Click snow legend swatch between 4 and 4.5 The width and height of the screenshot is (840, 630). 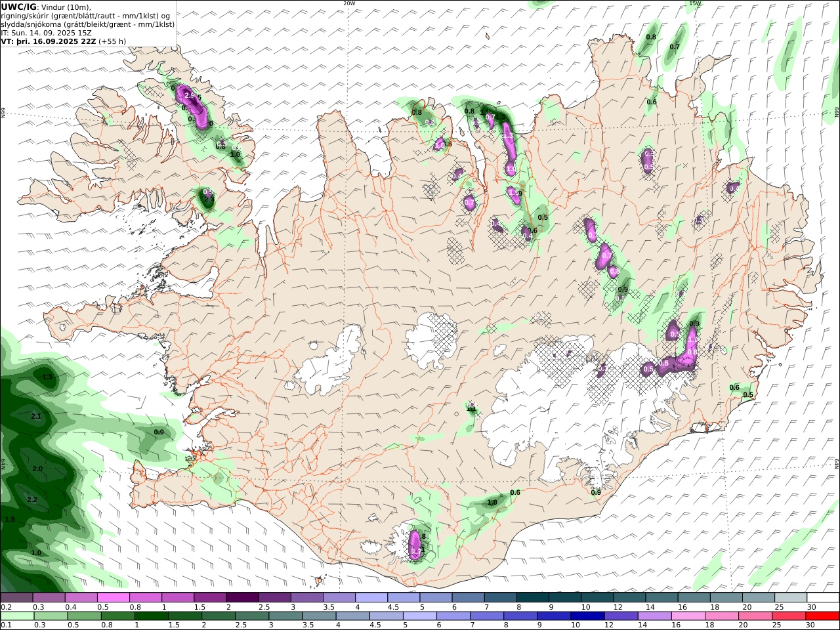pos(371,597)
